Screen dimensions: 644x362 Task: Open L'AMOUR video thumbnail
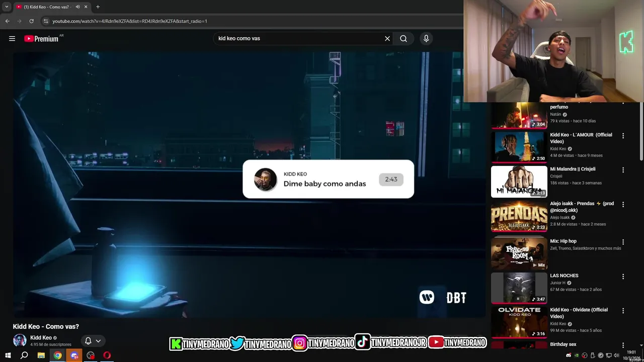pos(519,147)
